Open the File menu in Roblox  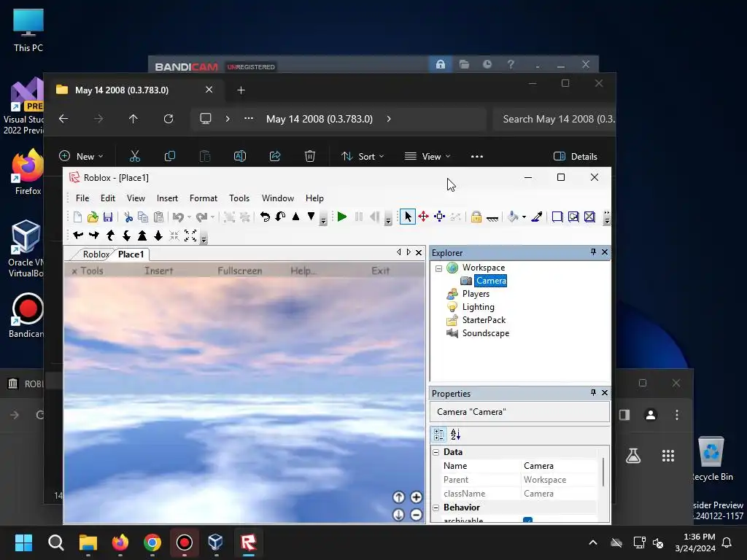tap(82, 198)
